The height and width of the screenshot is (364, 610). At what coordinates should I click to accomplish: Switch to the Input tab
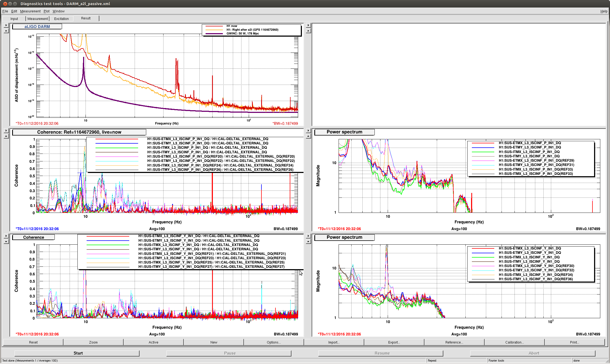pos(14,19)
